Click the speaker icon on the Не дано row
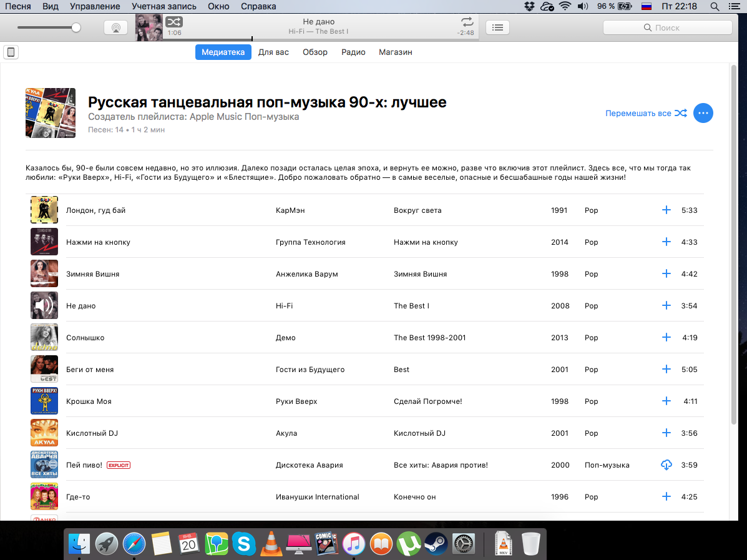 pos(44,305)
